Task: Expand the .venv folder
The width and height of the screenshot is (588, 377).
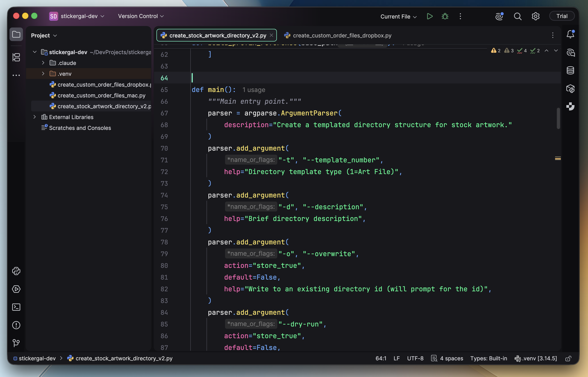Action: (x=43, y=74)
